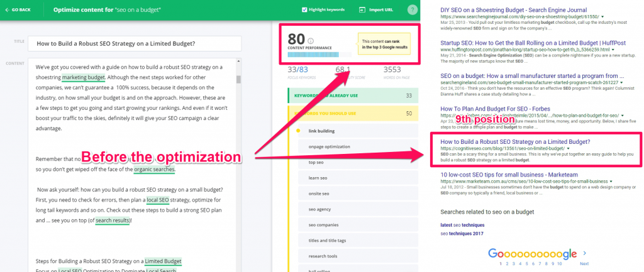Select the "onpage optimization" keyword
Viewport: 644px width, 272px height.
[x=358, y=146]
